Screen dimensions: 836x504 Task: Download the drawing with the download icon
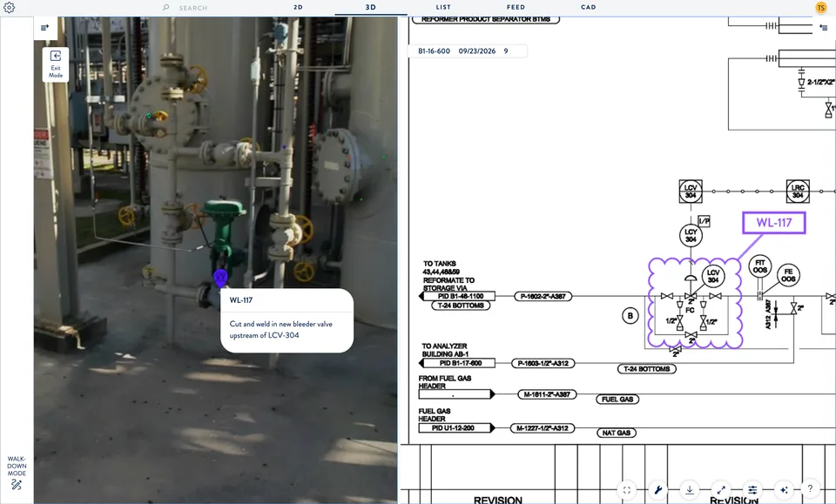click(x=690, y=489)
